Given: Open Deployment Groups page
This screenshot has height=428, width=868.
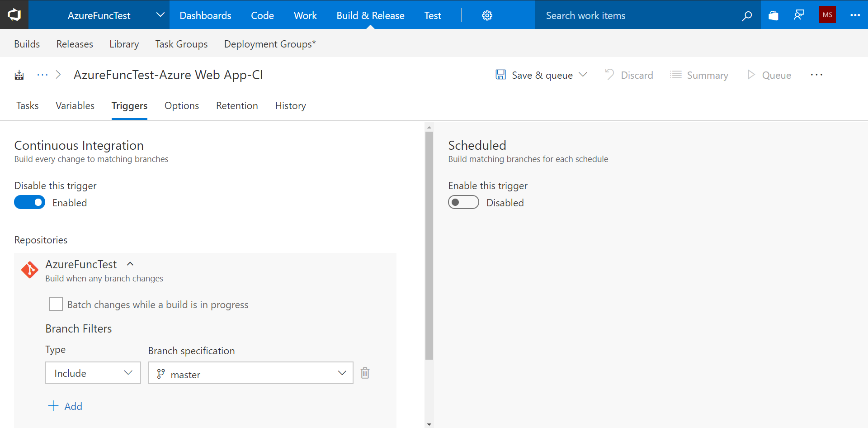Looking at the screenshot, I should (x=270, y=44).
